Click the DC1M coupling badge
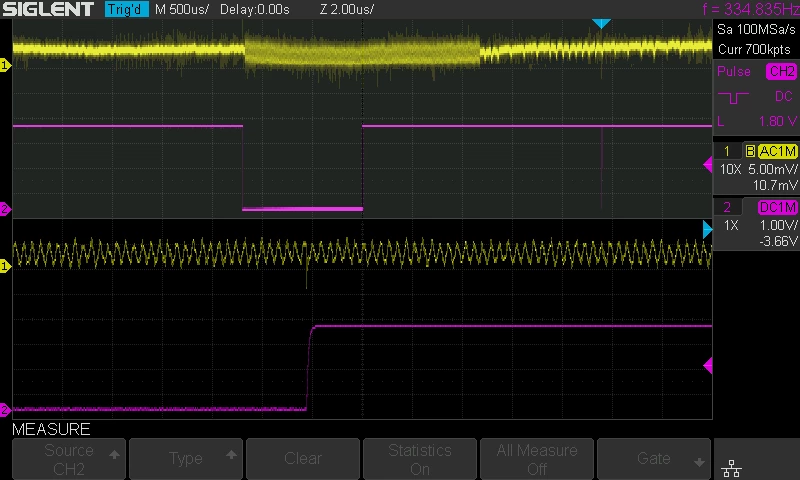The height and width of the screenshot is (480, 800). [777, 208]
